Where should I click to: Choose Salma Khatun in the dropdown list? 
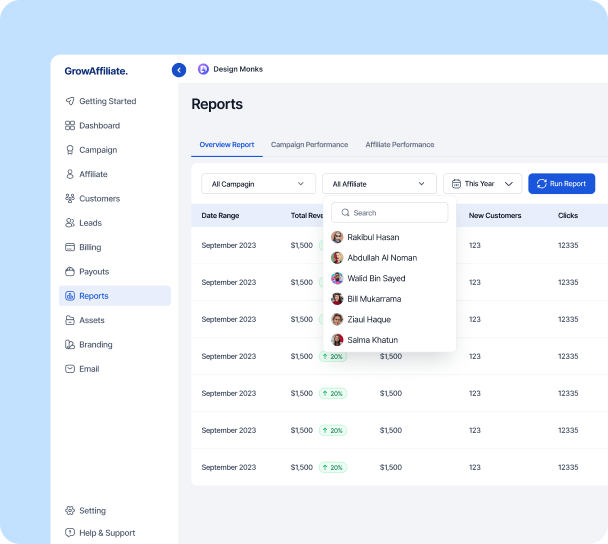point(371,340)
